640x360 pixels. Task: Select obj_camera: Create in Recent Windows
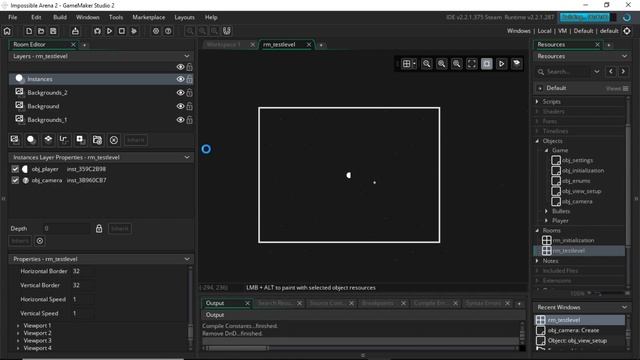tap(573, 330)
